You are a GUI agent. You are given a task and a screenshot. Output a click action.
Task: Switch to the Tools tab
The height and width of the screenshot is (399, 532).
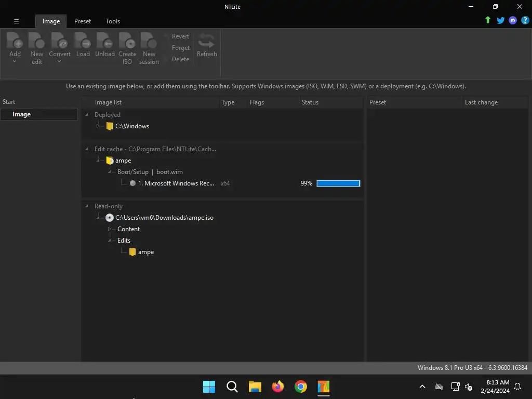click(x=113, y=21)
